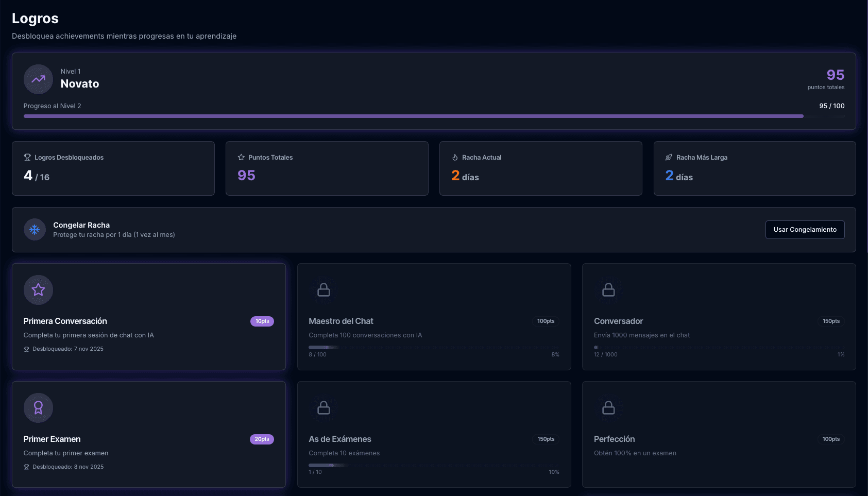868x496 pixels.
Task: Click the rocket icon beside Racha Más Larga
Action: pyautogui.click(x=669, y=158)
